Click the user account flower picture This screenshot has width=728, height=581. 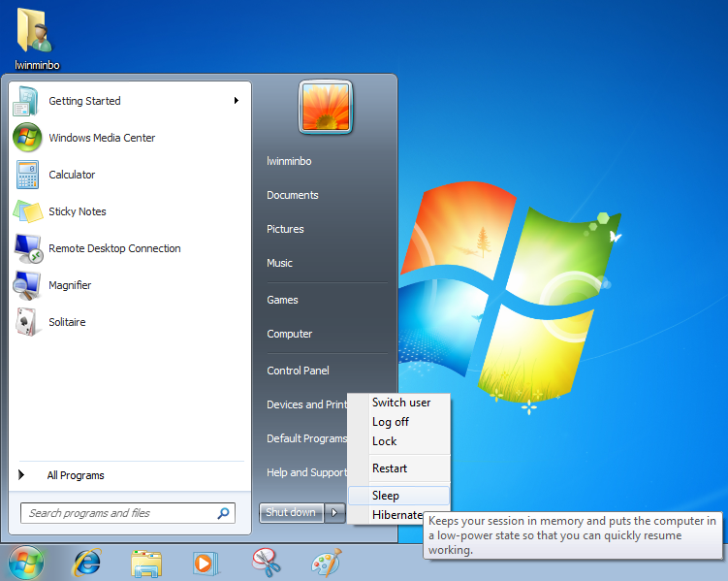[x=326, y=108]
